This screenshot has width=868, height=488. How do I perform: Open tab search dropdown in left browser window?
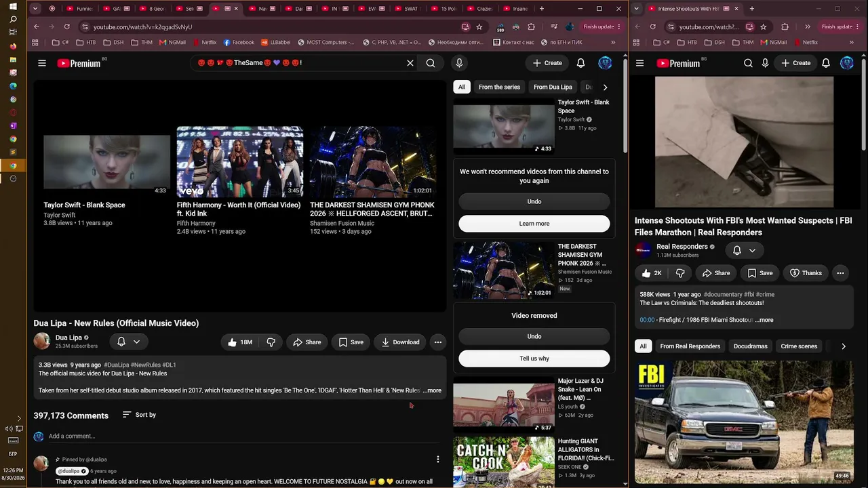tap(37, 9)
